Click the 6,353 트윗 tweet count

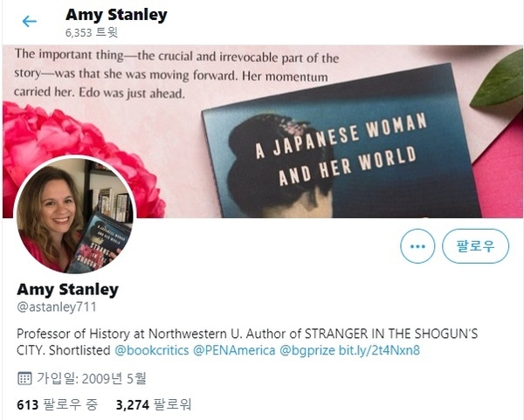91,33
